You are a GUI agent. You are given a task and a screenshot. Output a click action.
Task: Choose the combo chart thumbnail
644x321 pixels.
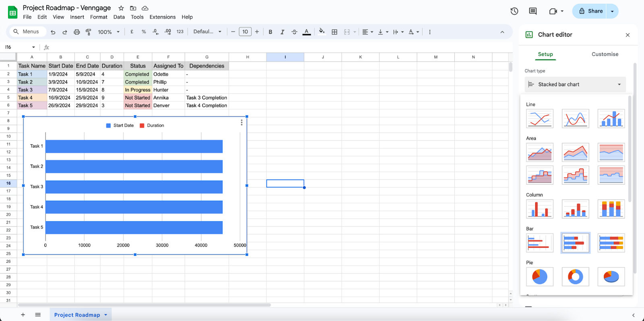pos(611,119)
